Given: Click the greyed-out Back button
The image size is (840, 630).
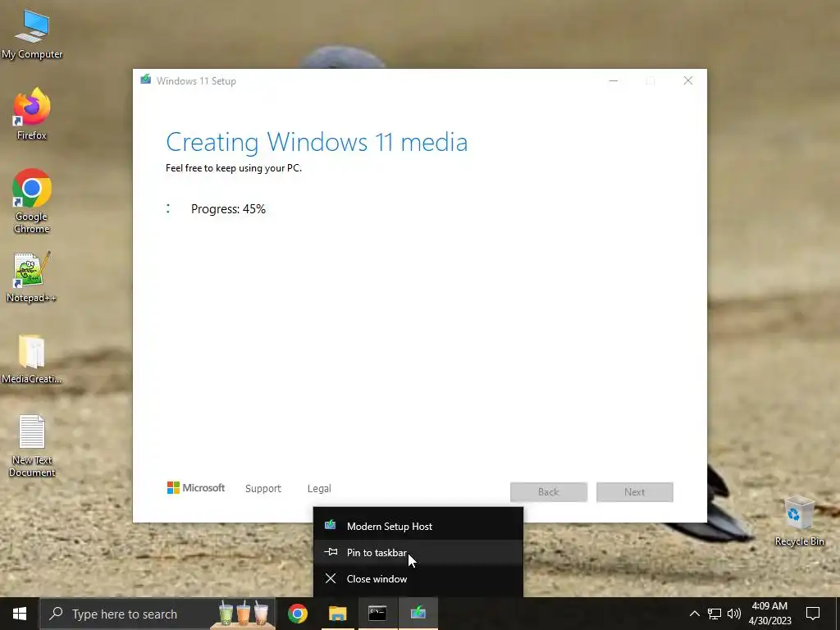Looking at the screenshot, I should pyautogui.click(x=549, y=492).
